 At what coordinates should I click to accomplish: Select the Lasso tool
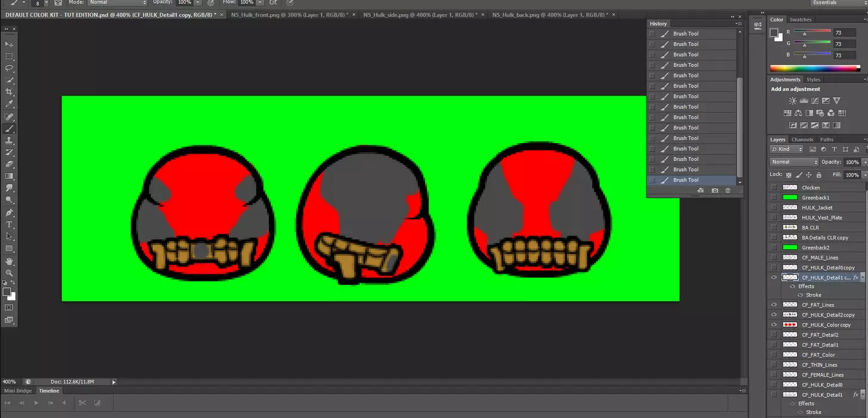pyautogui.click(x=10, y=68)
